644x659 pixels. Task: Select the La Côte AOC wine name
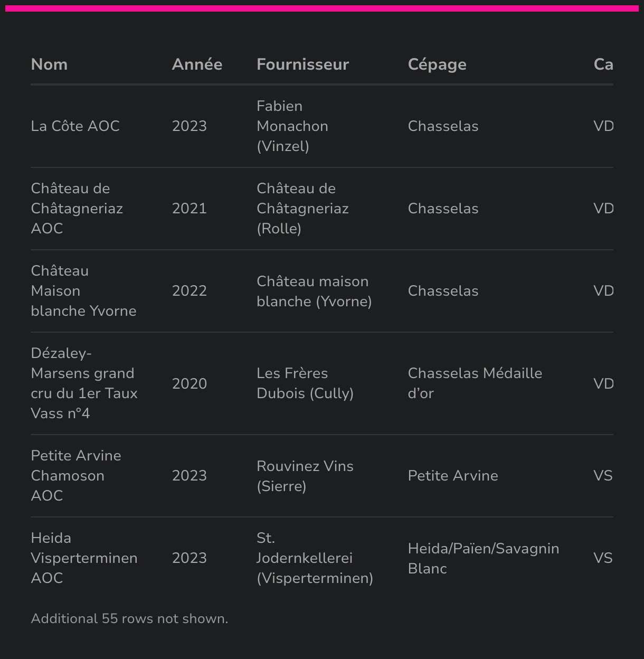pyautogui.click(x=75, y=126)
